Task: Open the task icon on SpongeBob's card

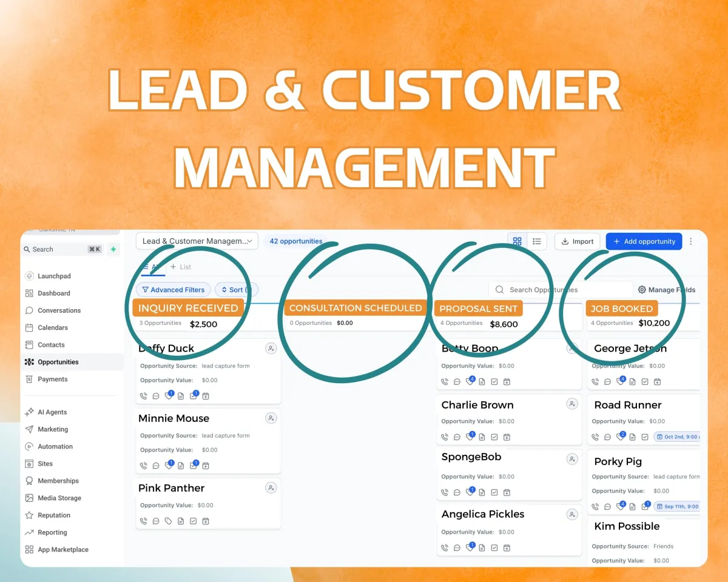Action: 494,492
